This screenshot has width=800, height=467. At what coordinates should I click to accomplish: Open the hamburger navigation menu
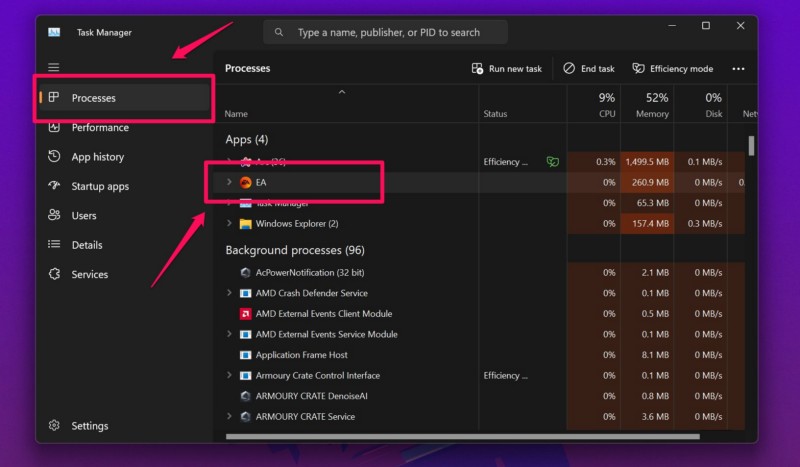54,67
